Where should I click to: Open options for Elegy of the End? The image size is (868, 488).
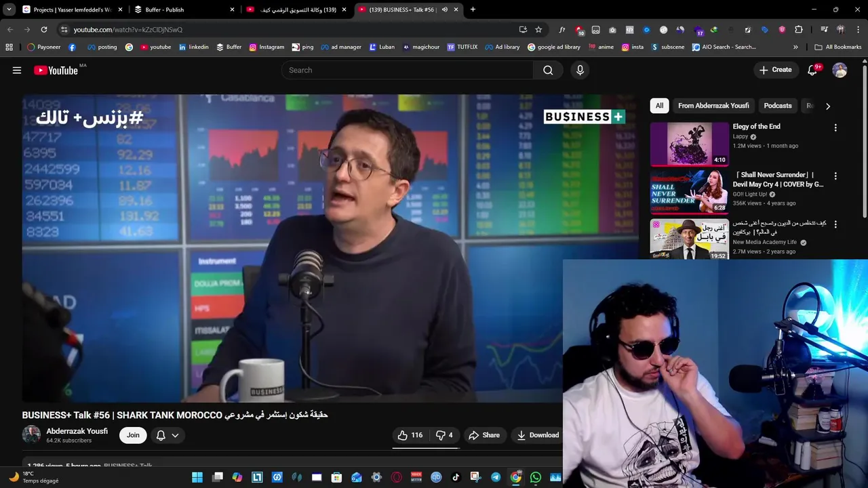(x=835, y=127)
